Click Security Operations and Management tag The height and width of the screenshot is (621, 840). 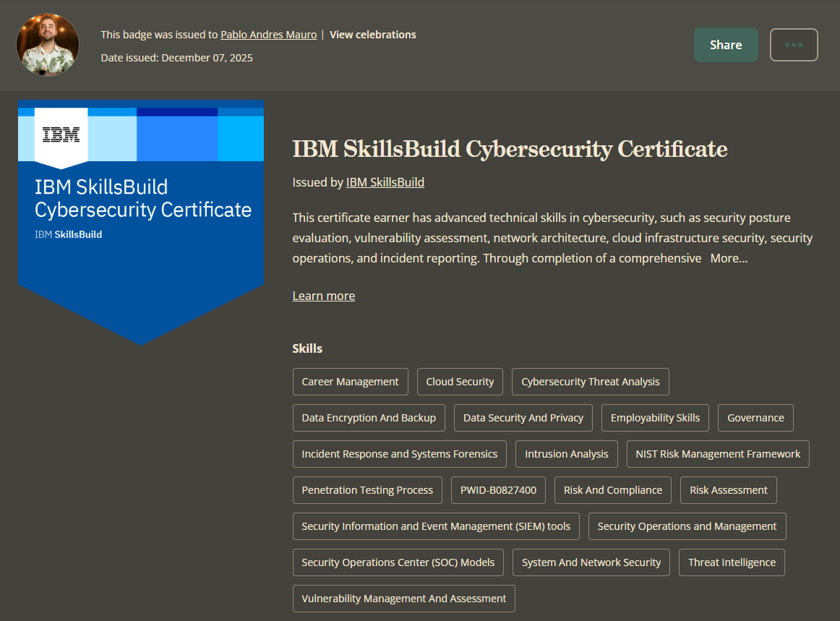coord(687,526)
